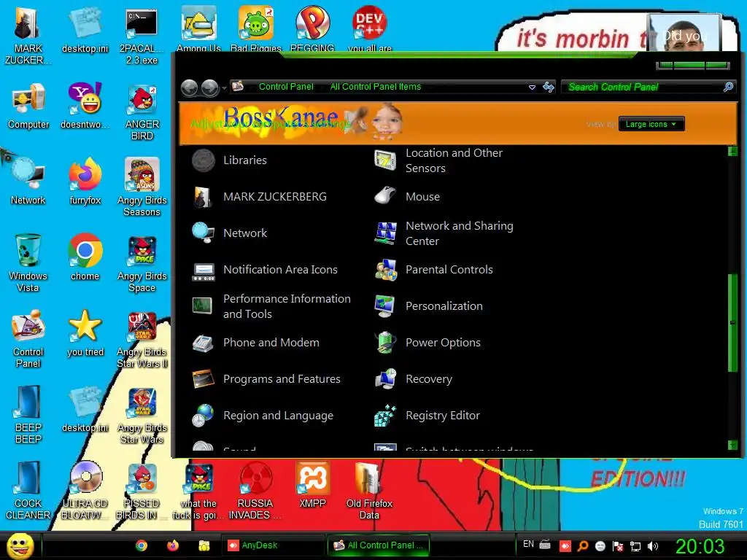Viewport: 747px width, 560px height.
Task: Open Mouse settings
Action: 407,197
